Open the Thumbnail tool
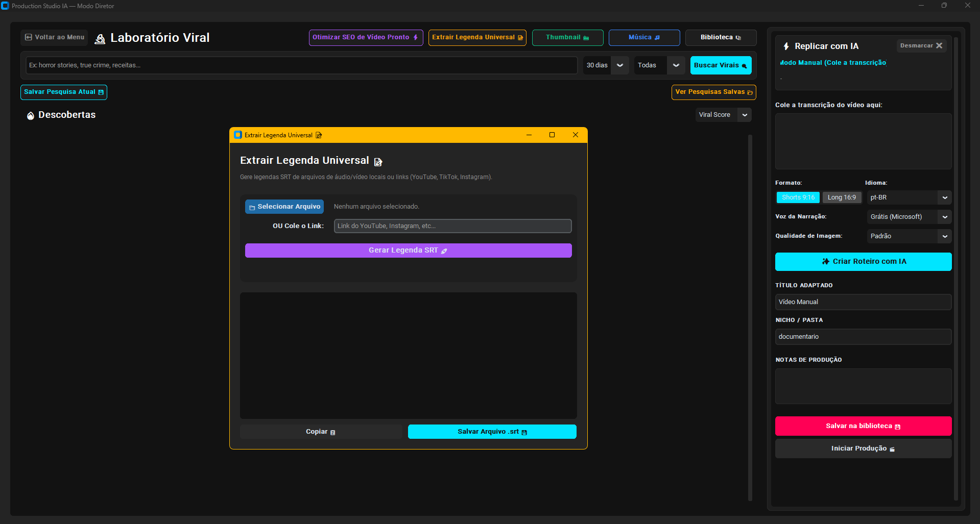The image size is (980, 524). click(567, 37)
